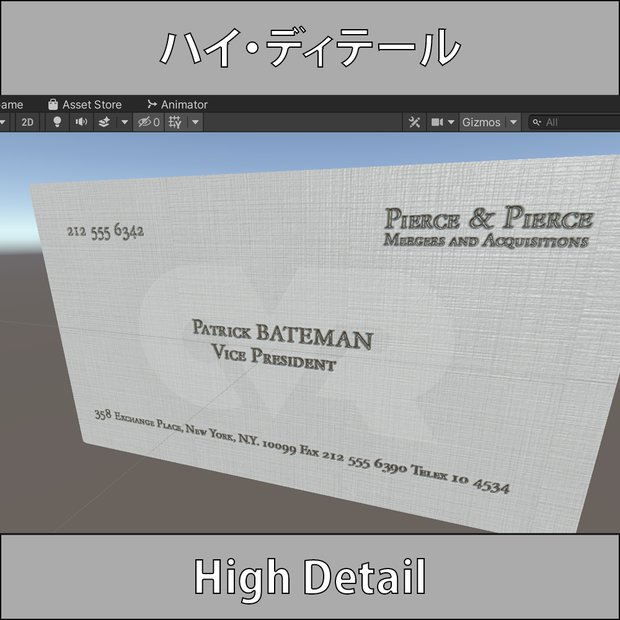Mute scene audio speaker icon
The image size is (620, 620).
click(81, 122)
